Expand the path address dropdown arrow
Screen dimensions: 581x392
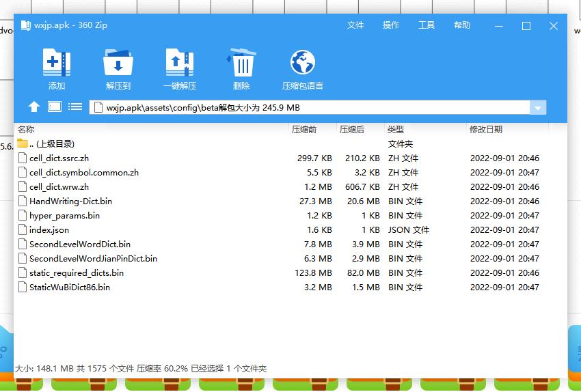[x=538, y=108]
